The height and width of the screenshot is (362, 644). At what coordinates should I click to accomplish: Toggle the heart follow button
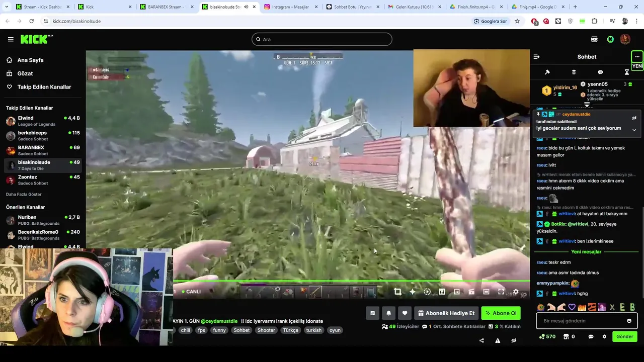coord(405,313)
